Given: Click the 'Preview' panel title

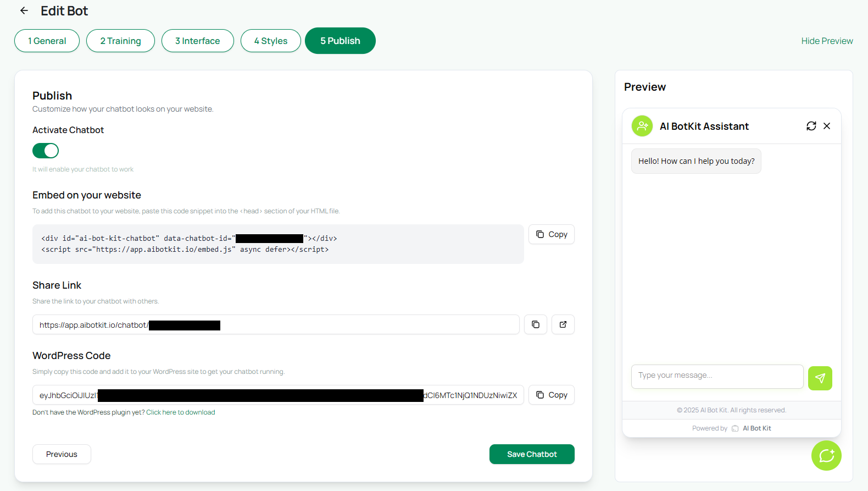Looking at the screenshot, I should [x=645, y=87].
